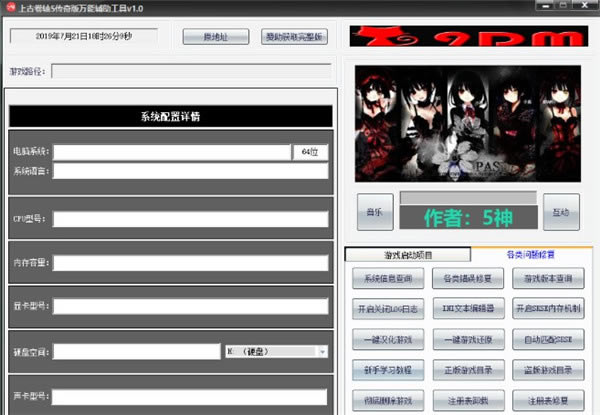600x415 pixels.
Task: Click the date and time display box
Action: pyautogui.click(x=84, y=36)
